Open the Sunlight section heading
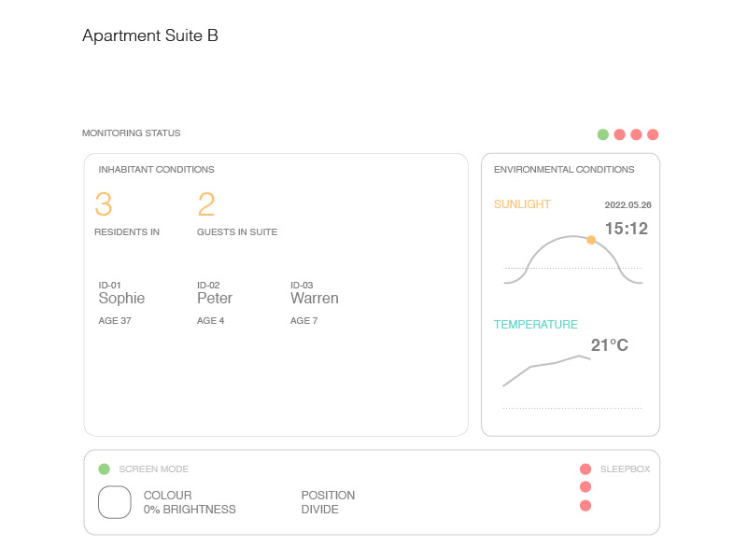 [x=522, y=204]
